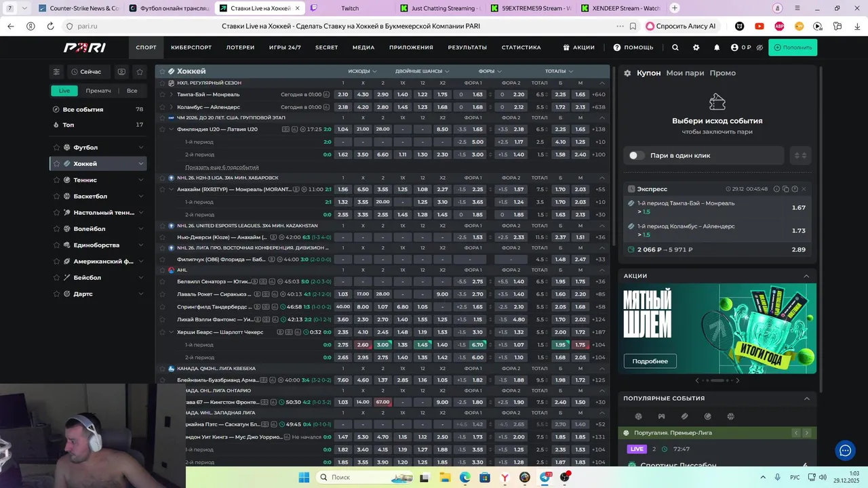The image size is (868, 488).
Task: Click the Windows taskbar search field
Action: point(363,477)
